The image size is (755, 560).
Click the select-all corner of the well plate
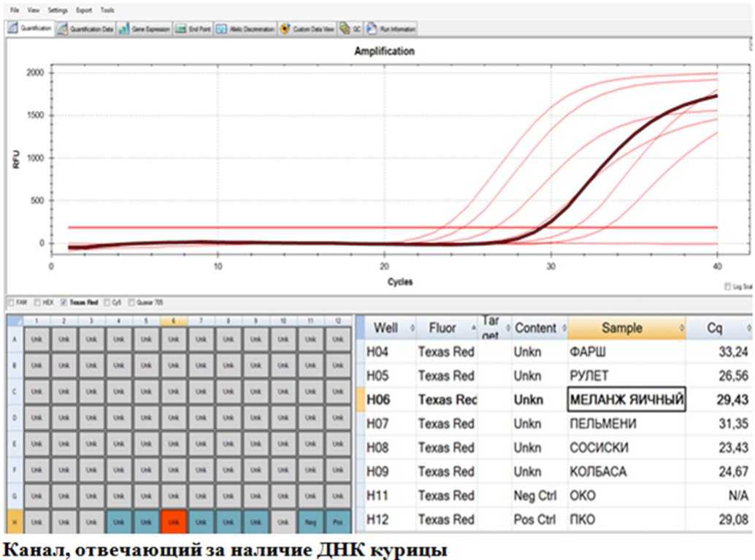tap(14, 321)
